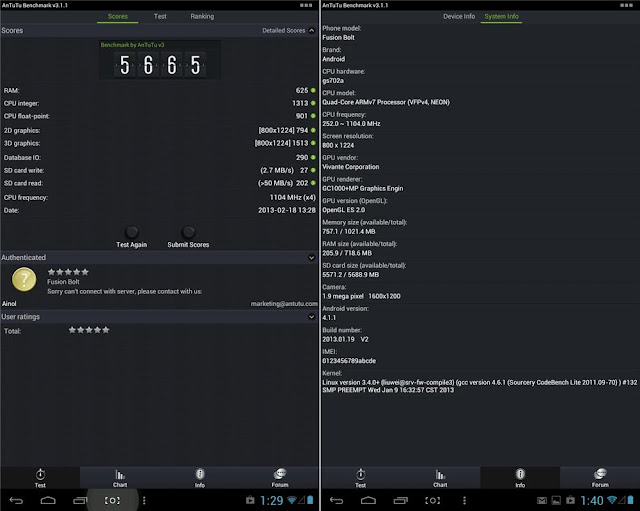Tap right screen Android home button
640x511 pixels.
[368, 500]
